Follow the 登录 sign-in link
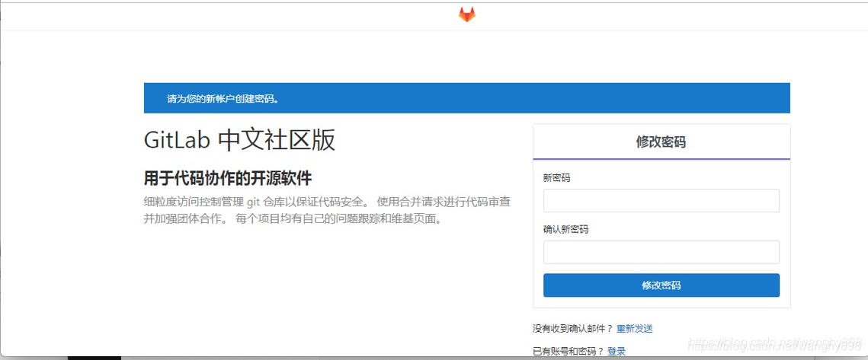 tap(616, 351)
